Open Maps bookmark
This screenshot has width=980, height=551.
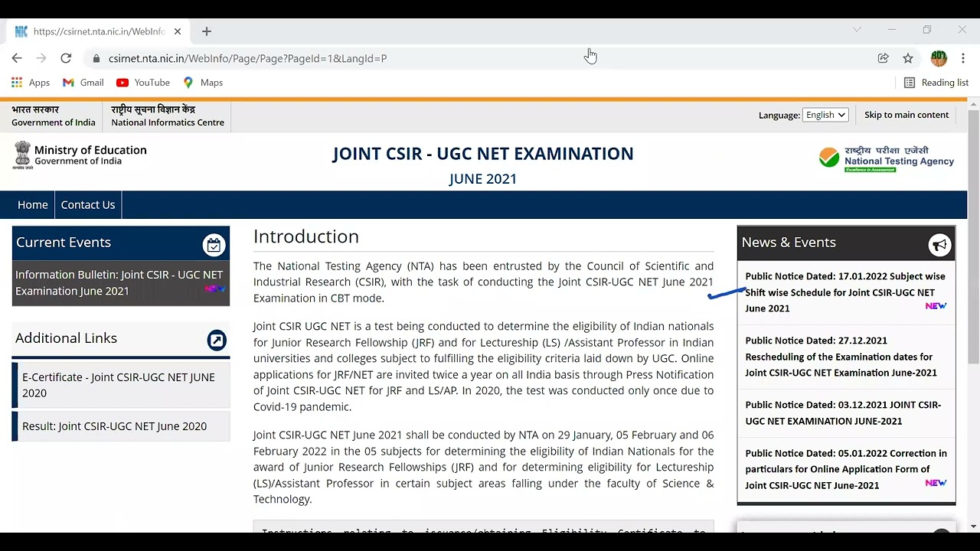point(203,83)
